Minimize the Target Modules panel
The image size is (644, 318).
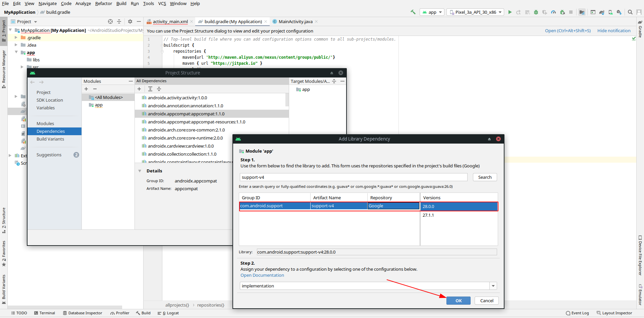coord(342,81)
